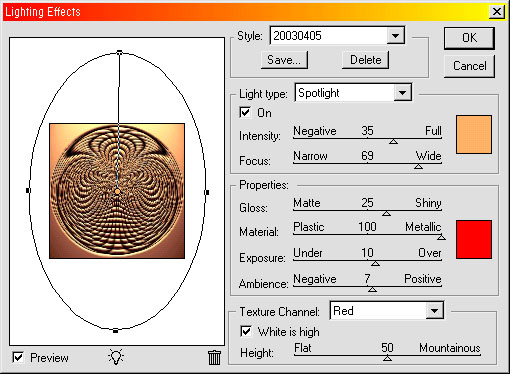Click the Intensity slider handle
This screenshot has height=374, width=510.
[393, 142]
